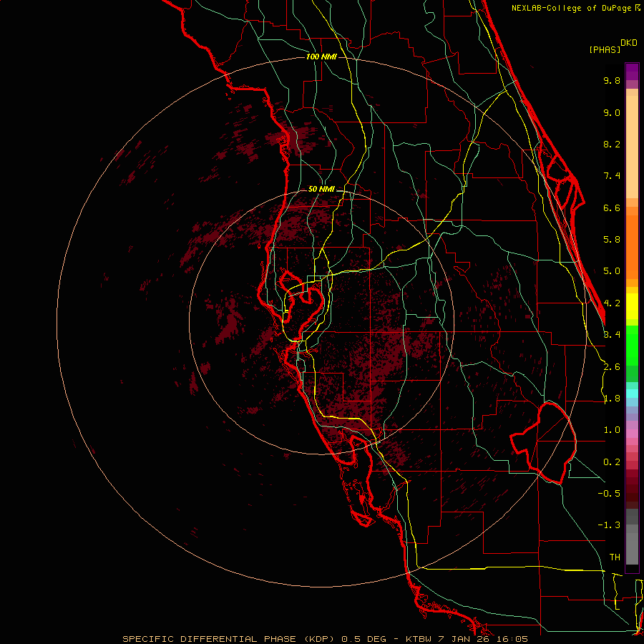The image size is (644, 644).
Task: Pick the pink swatch beside 1.0
Action: coord(632,431)
